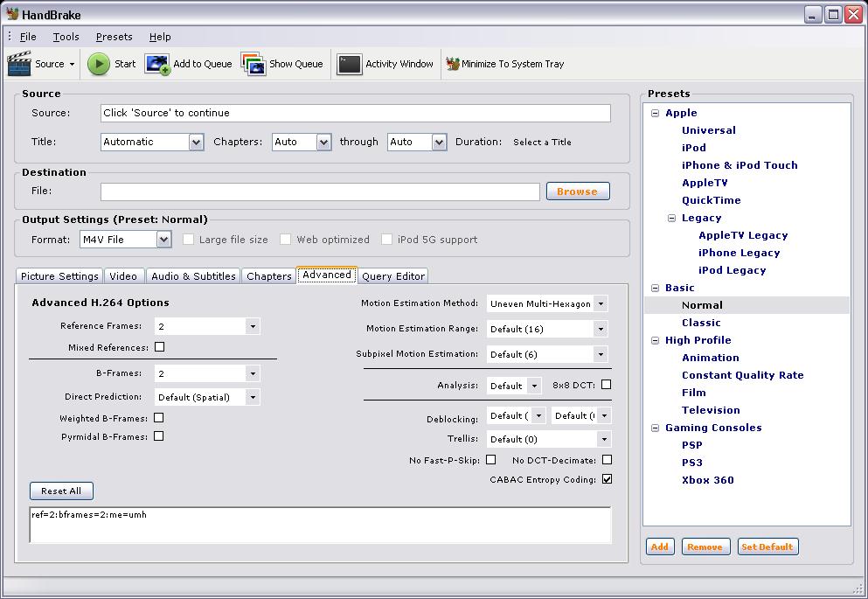This screenshot has height=599, width=868.
Task: Open Motion Estimation Method dropdown
Action: (601, 304)
